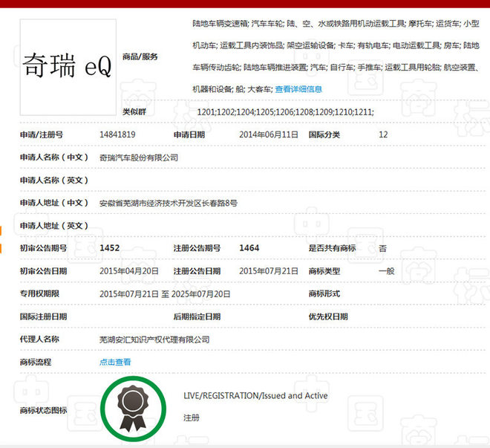Click the 商品/服务 label
490x448 pixels.
[x=140, y=57]
